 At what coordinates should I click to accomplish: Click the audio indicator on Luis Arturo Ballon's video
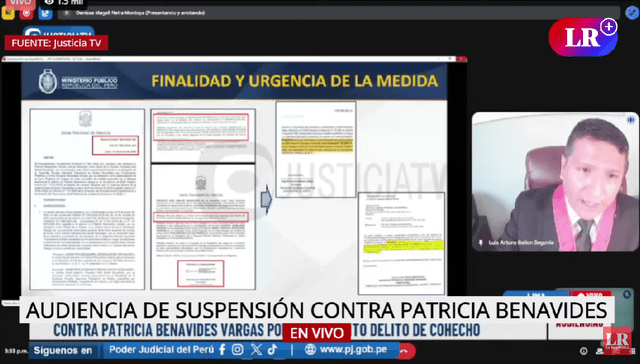(631, 120)
